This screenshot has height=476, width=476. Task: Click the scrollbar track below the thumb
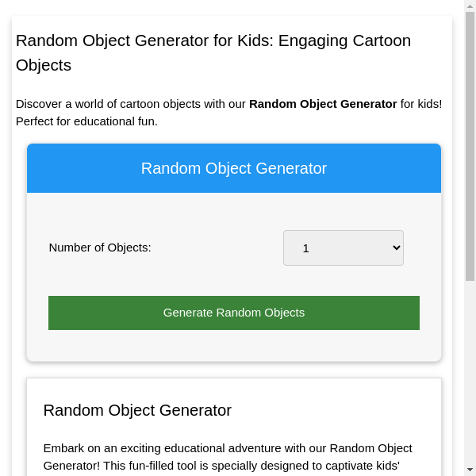470,373
